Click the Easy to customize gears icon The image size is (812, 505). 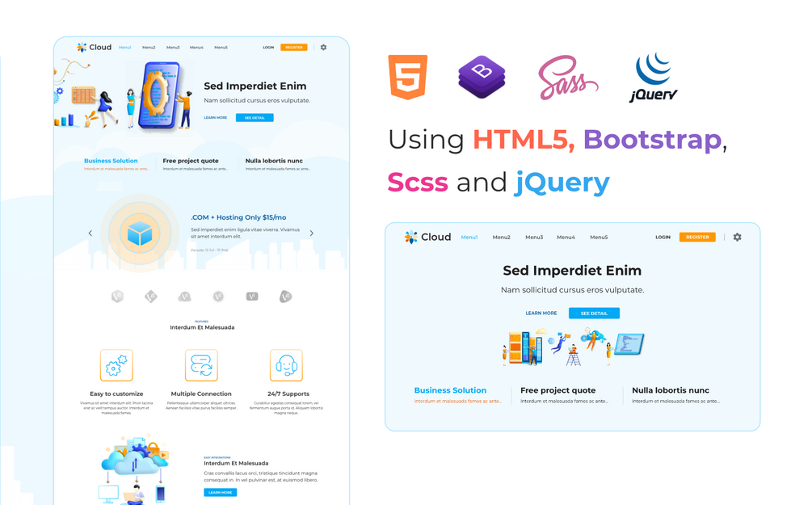click(x=116, y=365)
